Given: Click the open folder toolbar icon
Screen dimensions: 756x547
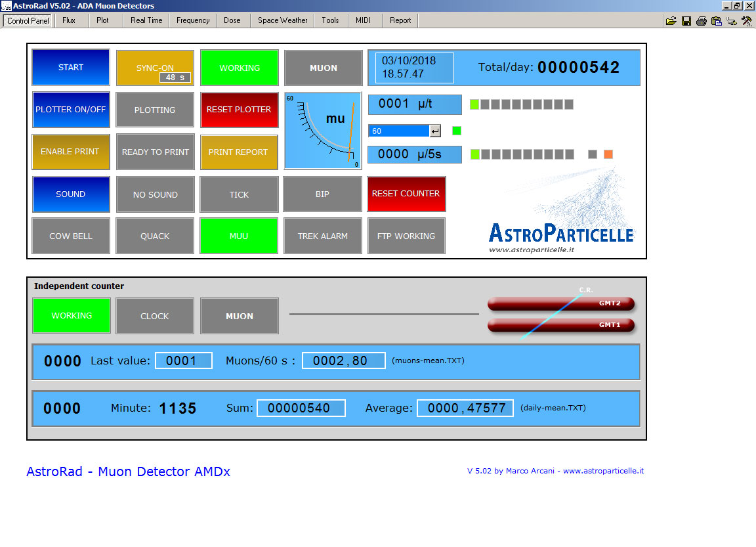Looking at the screenshot, I should 671,20.
